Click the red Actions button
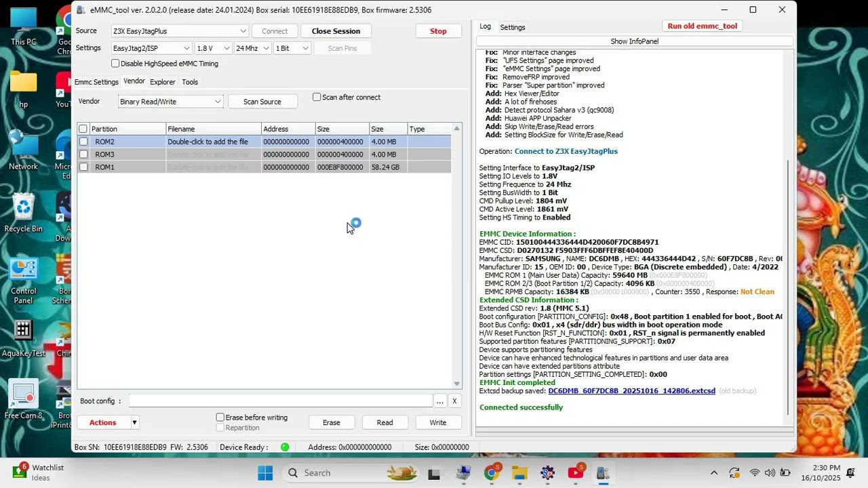Screen dimensions: 868x488 103,423
